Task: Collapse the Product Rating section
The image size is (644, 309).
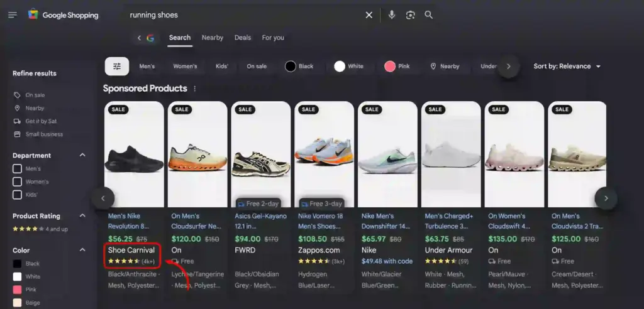Action: click(82, 216)
